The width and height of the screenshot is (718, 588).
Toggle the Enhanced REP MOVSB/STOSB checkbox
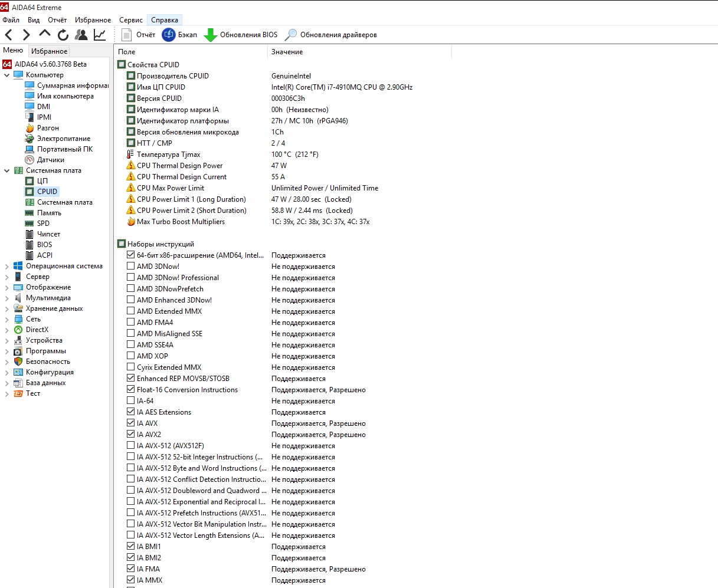coord(131,379)
